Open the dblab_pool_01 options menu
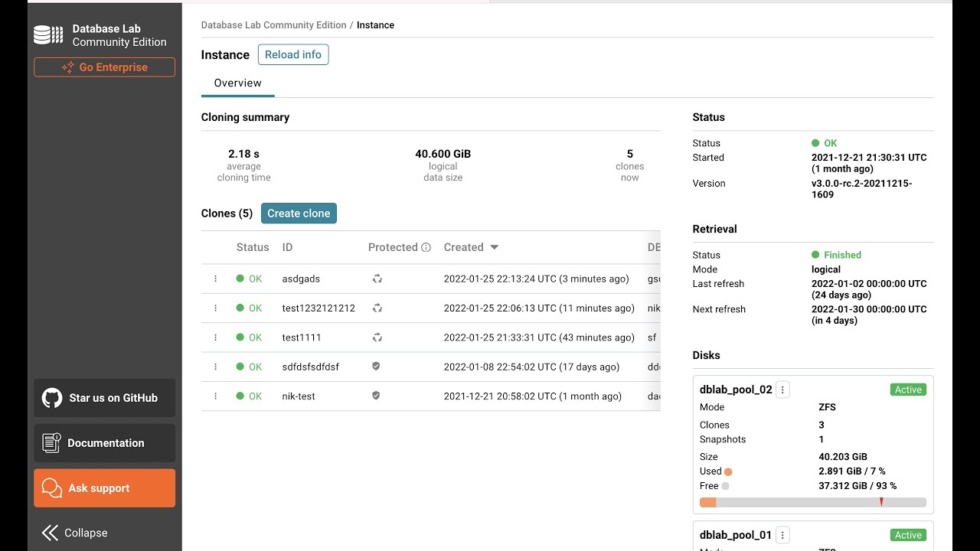Viewport: 980px width, 551px height. [782, 535]
